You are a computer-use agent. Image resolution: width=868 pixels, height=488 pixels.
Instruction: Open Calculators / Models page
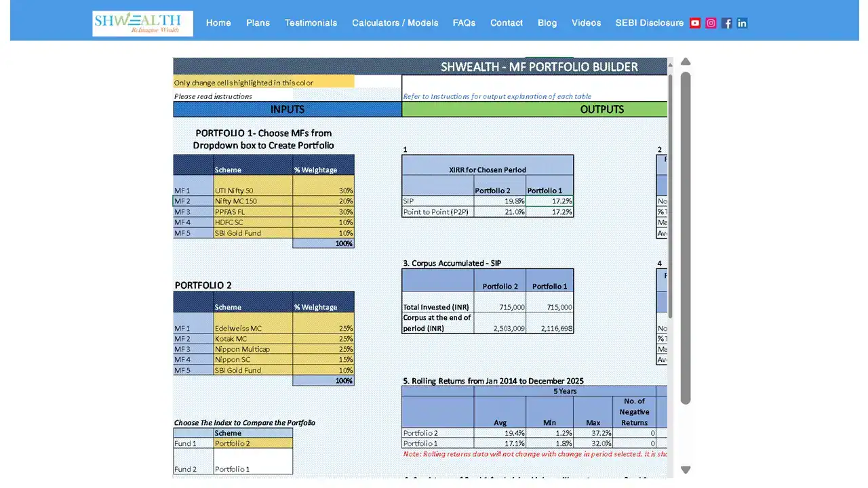[395, 23]
